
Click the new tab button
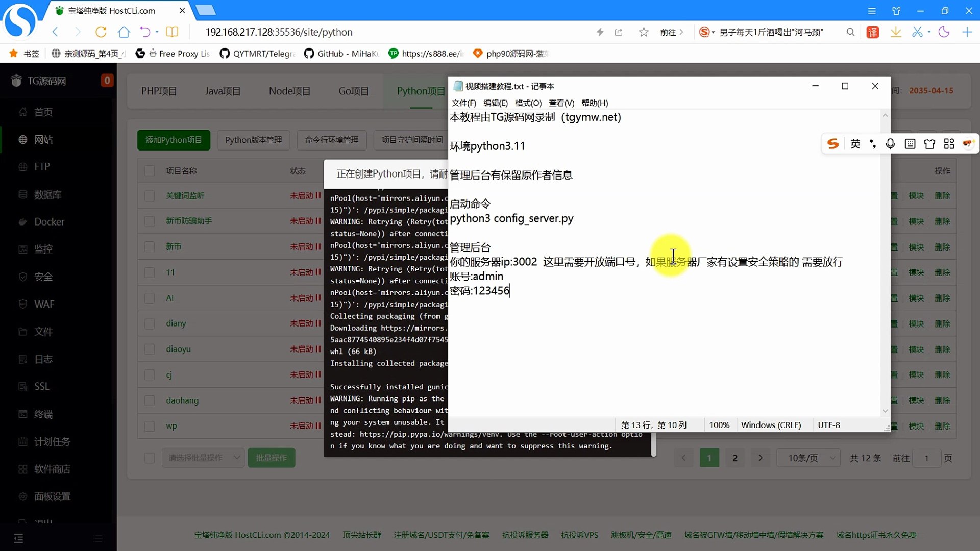pos(206,10)
